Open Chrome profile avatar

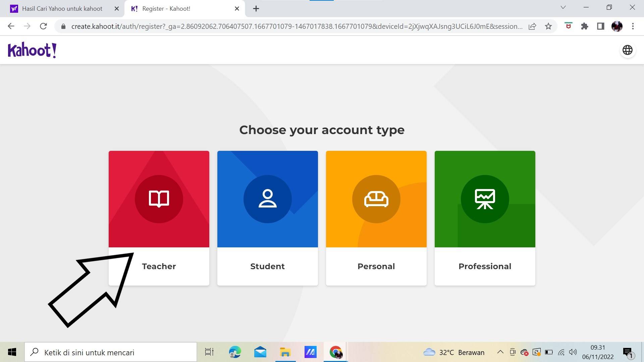point(617,26)
